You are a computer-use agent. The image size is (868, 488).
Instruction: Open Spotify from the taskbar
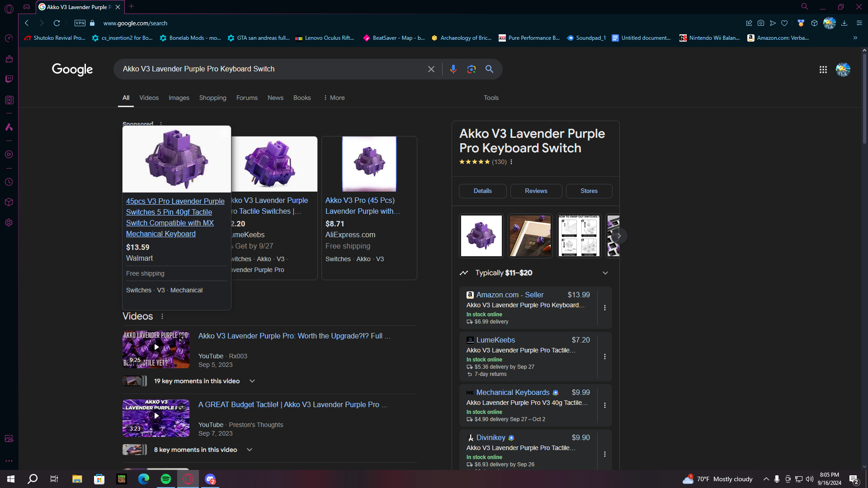coord(166,479)
